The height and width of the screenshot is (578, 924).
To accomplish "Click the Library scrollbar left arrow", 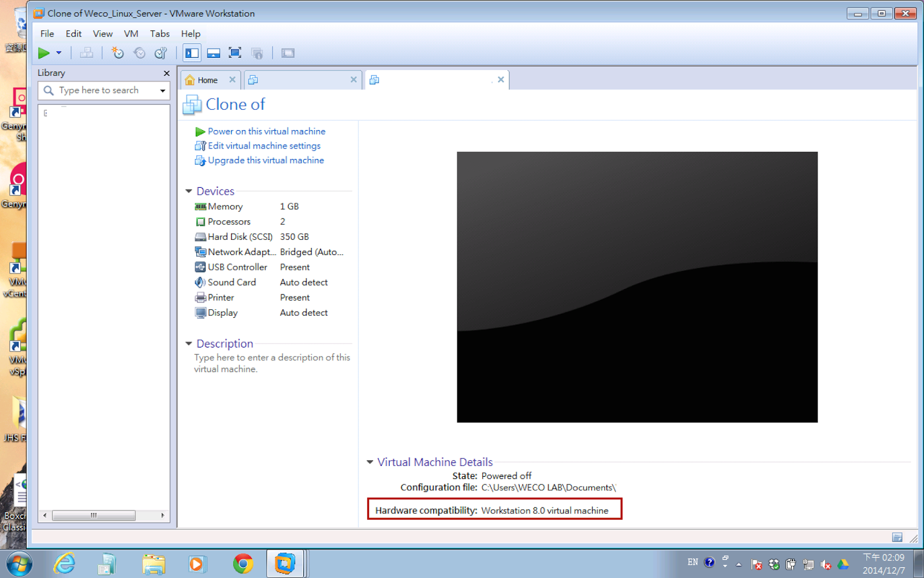I will [45, 515].
